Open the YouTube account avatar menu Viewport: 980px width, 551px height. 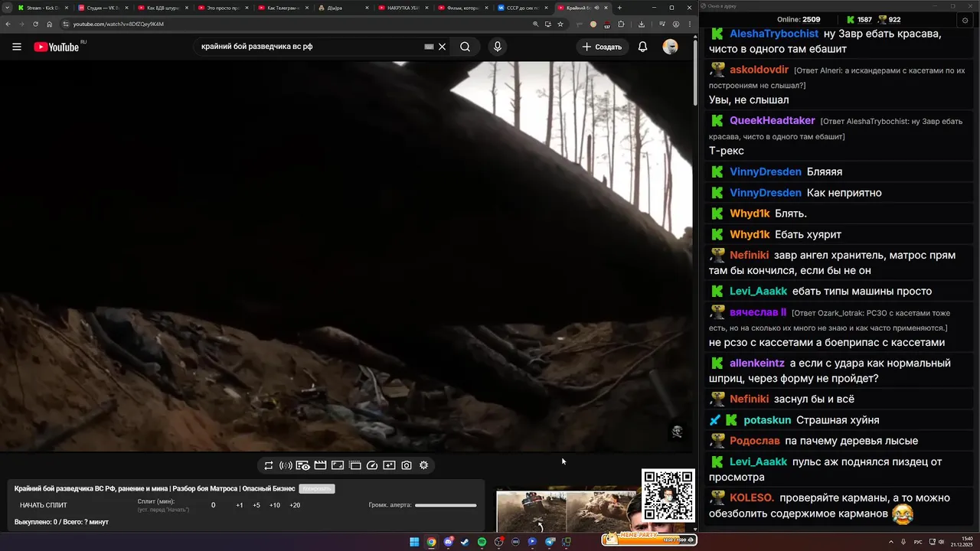point(670,47)
